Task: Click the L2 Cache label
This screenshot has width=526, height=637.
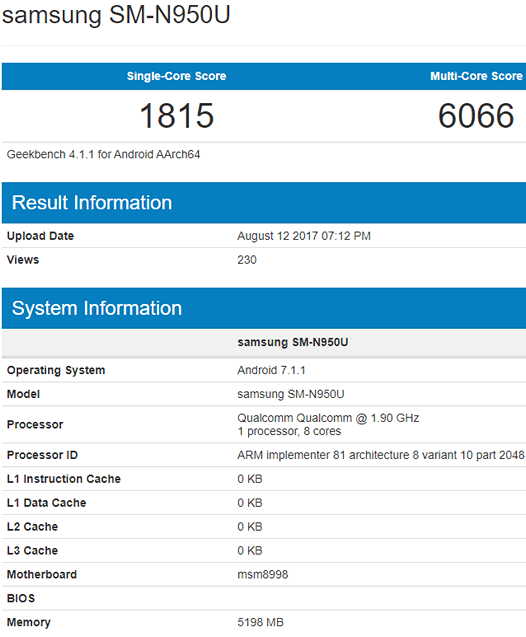Action: (32, 527)
